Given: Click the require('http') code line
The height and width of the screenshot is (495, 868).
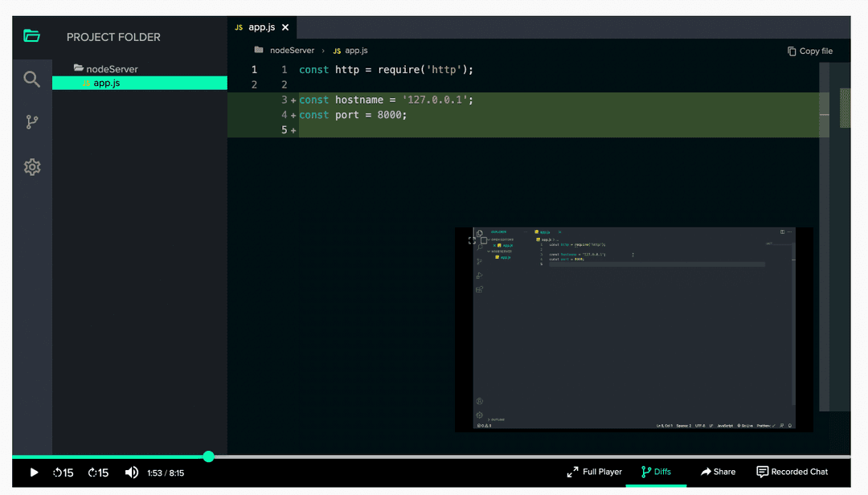Looking at the screenshot, I should (x=386, y=70).
